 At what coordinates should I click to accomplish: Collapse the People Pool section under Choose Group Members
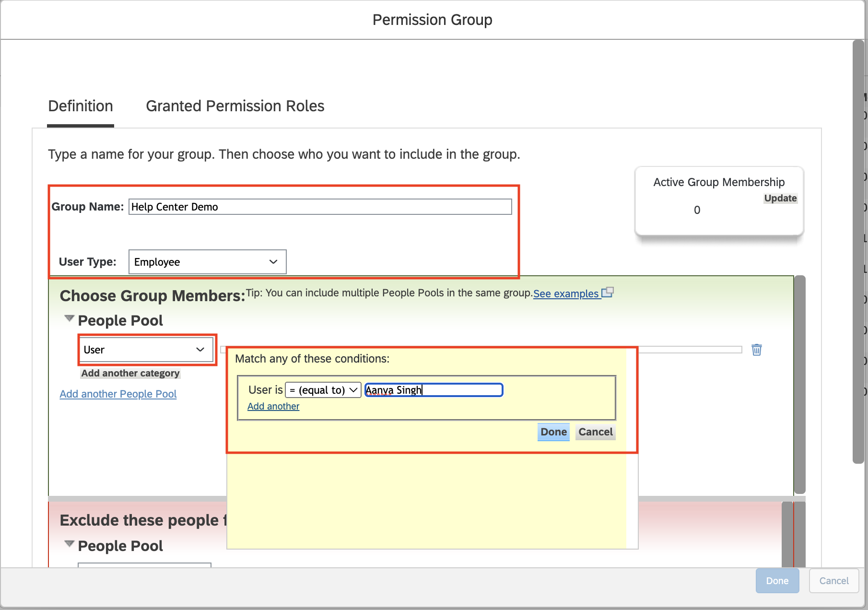click(x=70, y=318)
